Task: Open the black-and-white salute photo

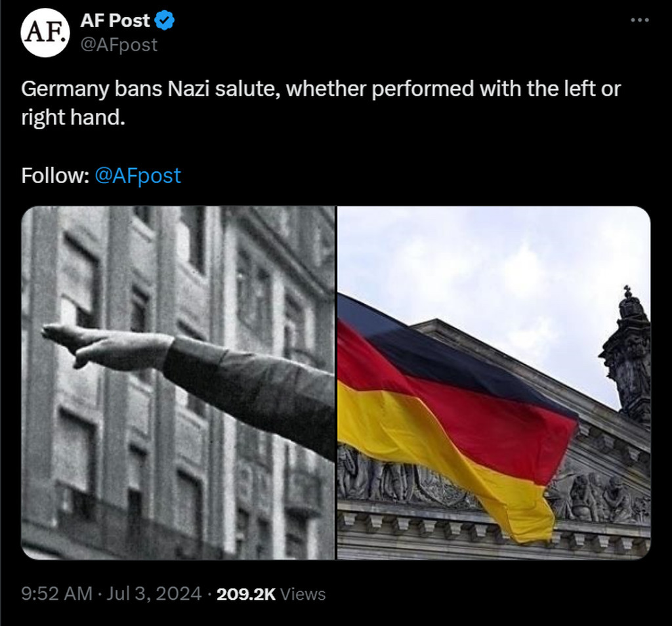Action: pyautogui.click(x=178, y=383)
